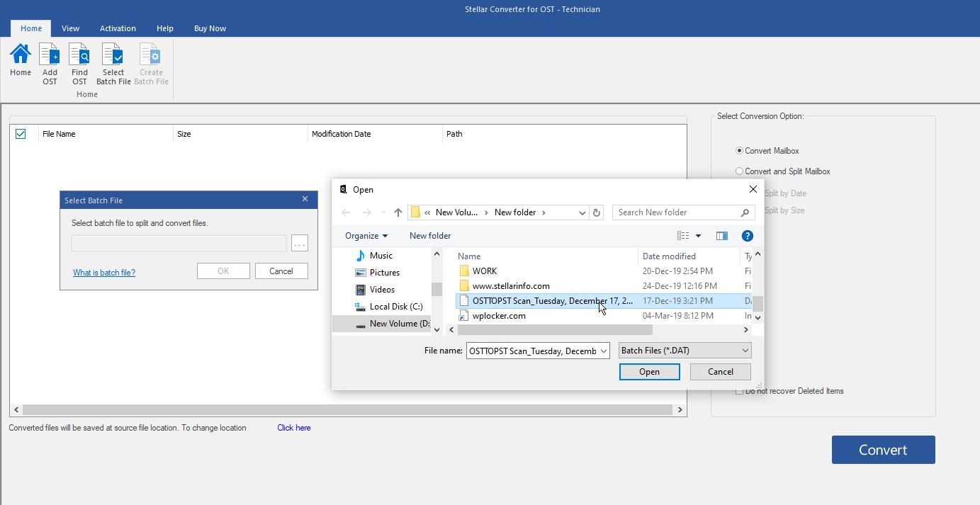Click the Home icon in the ribbon

[x=20, y=60]
